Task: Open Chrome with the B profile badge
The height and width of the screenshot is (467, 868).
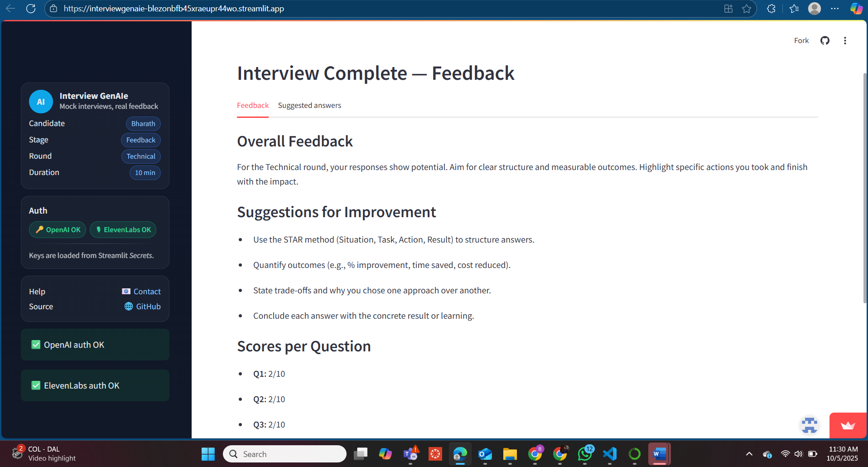Action: 535,454
